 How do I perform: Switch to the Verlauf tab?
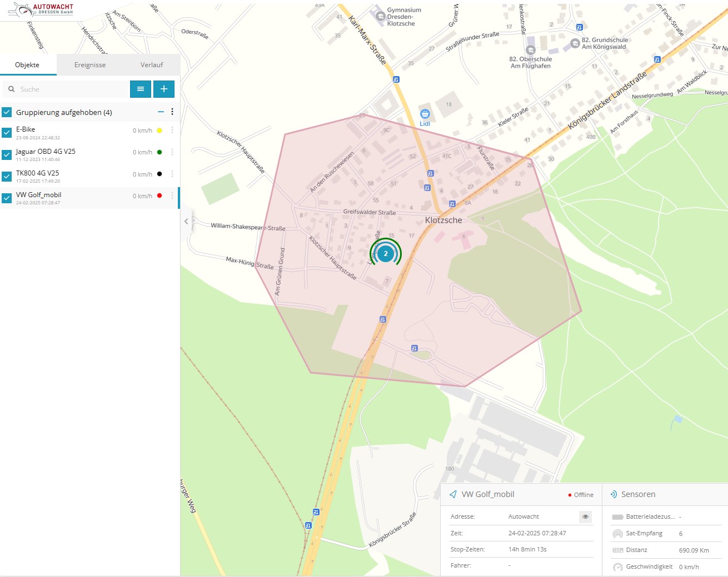click(x=152, y=65)
